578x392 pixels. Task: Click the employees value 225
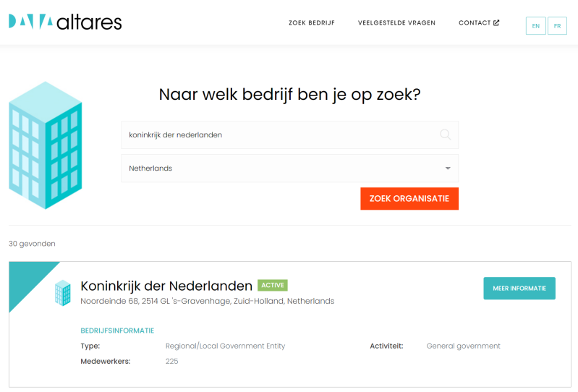click(171, 361)
